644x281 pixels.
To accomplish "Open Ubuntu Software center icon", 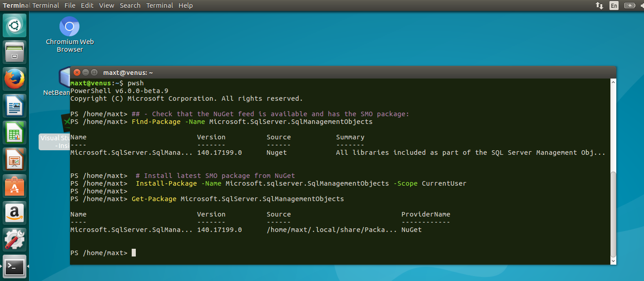I will coord(15,186).
